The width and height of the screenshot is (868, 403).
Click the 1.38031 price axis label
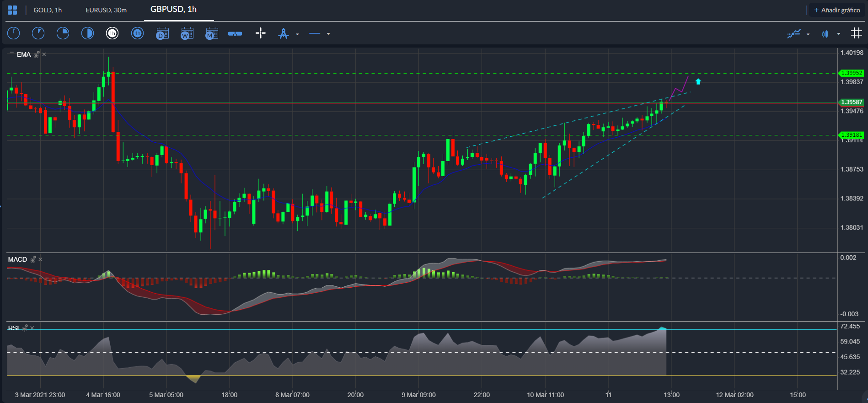tap(852, 227)
